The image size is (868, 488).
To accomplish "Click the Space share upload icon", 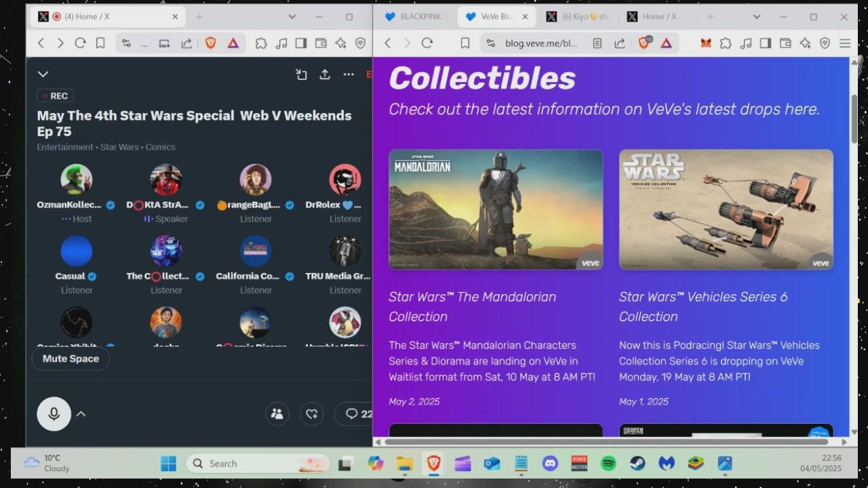I will (325, 75).
